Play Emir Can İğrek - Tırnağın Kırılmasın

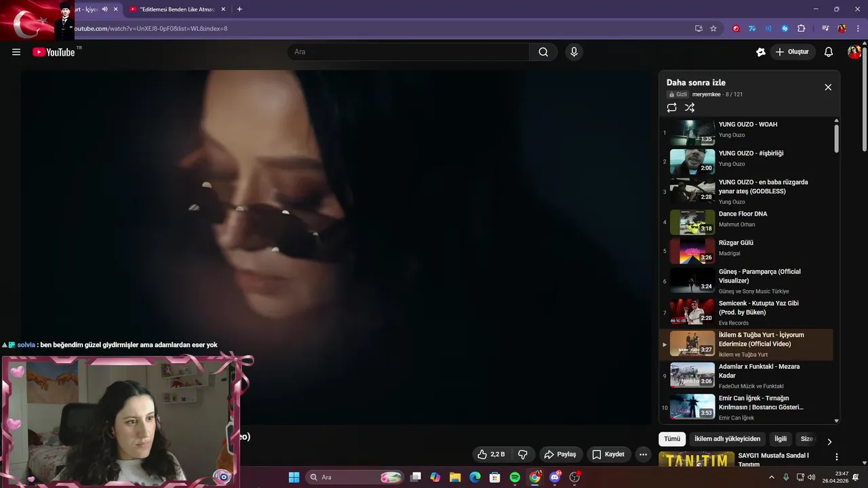tap(746, 407)
